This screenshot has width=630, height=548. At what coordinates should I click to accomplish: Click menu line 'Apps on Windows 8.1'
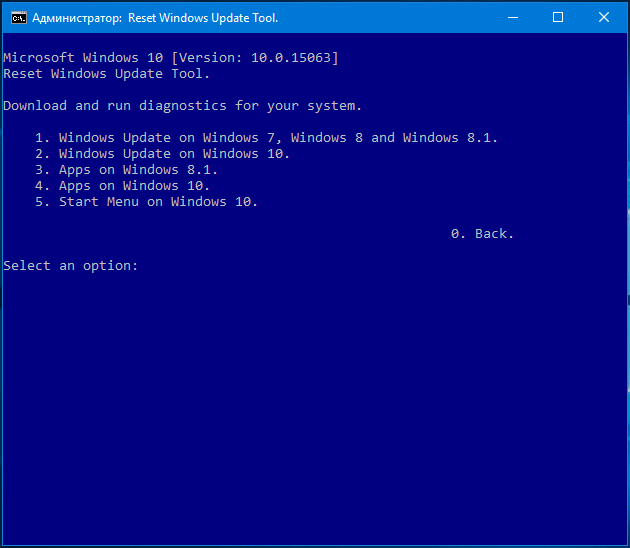(126, 170)
